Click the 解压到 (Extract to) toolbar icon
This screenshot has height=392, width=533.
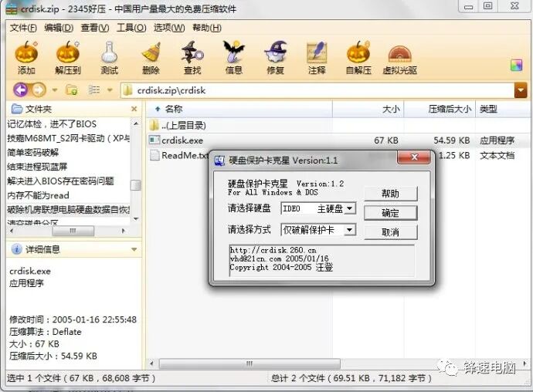[68, 53]
